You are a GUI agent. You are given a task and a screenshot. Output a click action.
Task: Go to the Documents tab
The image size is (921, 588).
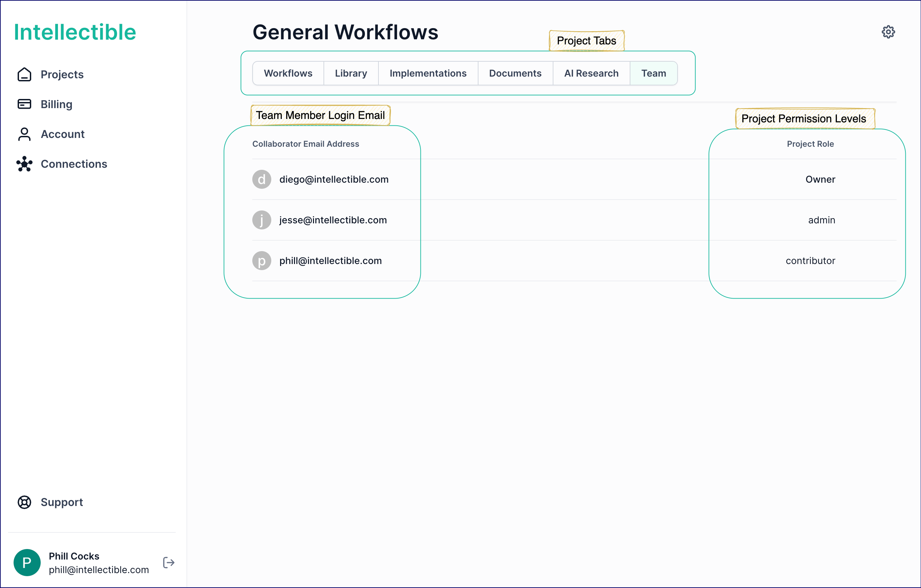[x=515, y=73]
